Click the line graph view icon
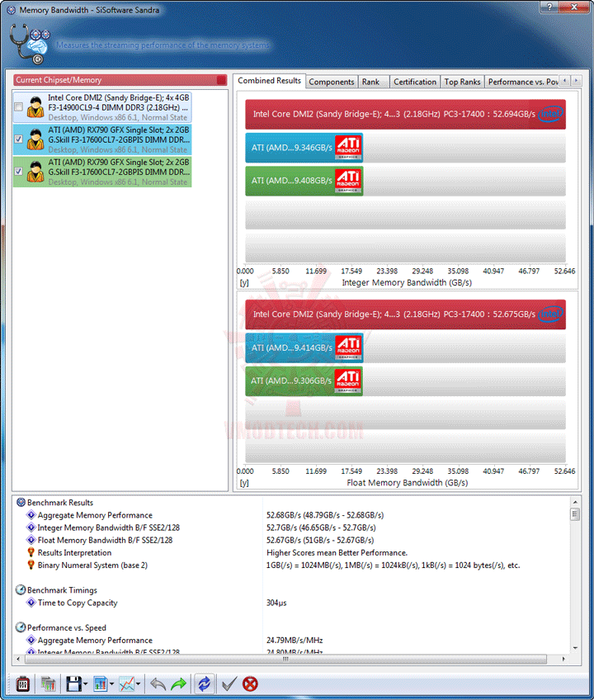Screen dimensions: 594x700 click(x=127, y=683)
